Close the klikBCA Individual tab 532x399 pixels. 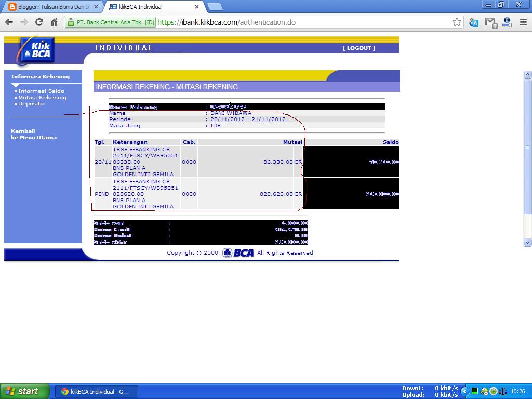[x=196, y=7]
